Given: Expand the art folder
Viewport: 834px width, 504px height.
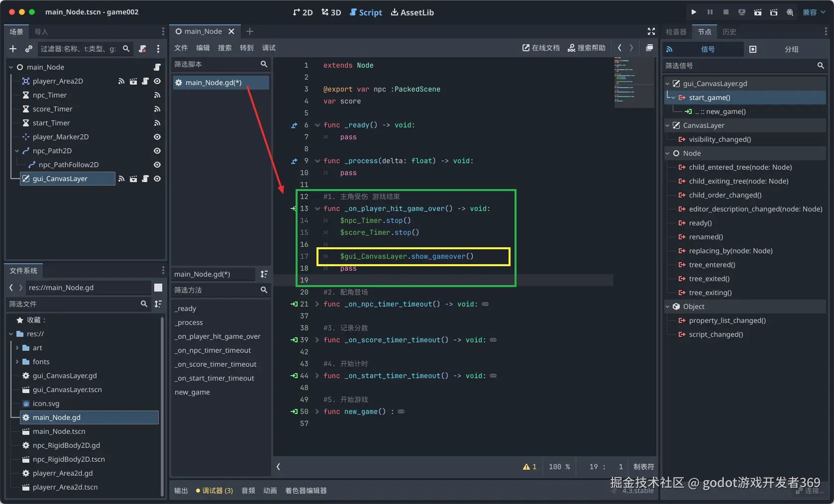Looking at the screenshot, I should [17, 348].
